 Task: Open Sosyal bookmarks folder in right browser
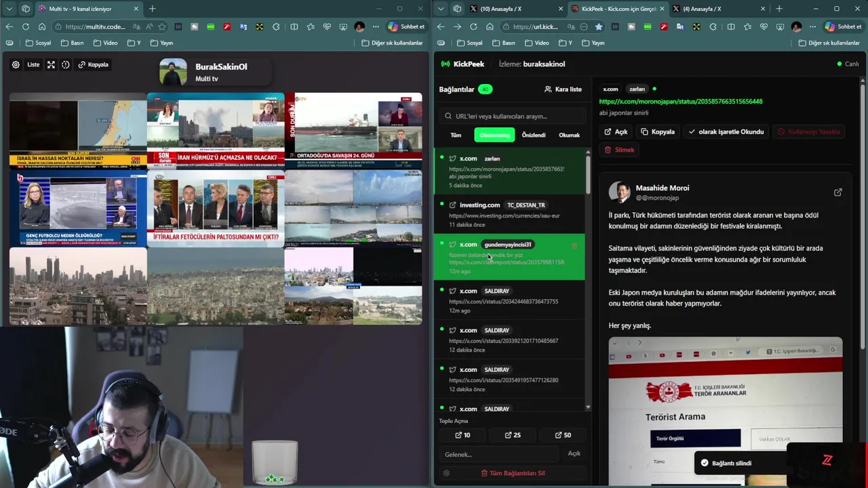click(x=470, y=43)
